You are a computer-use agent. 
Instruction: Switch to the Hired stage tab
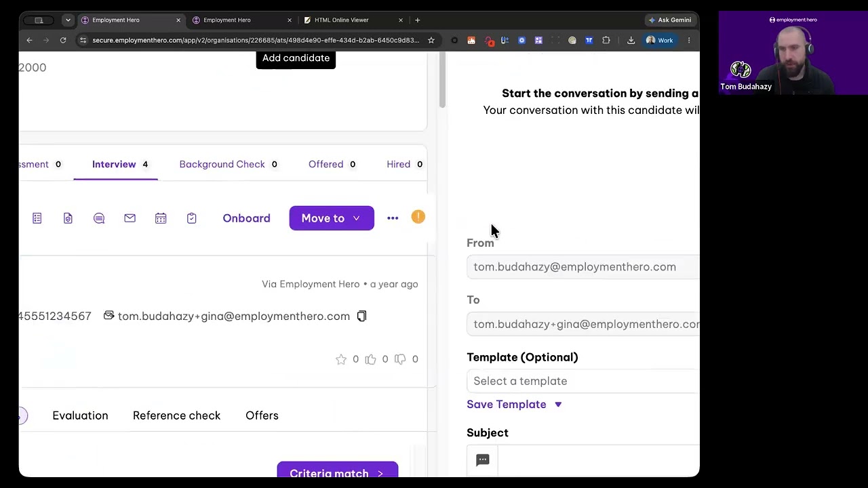tap(404, 165)
